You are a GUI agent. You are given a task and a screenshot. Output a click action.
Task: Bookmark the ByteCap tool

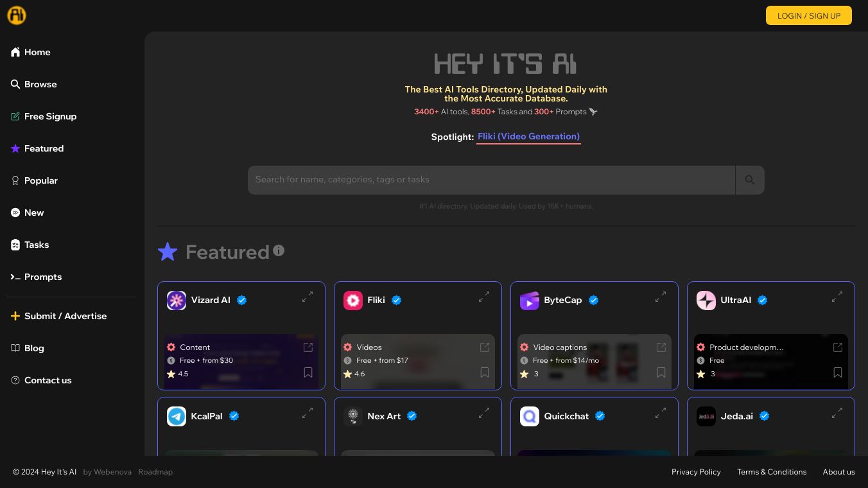(661, 372)
